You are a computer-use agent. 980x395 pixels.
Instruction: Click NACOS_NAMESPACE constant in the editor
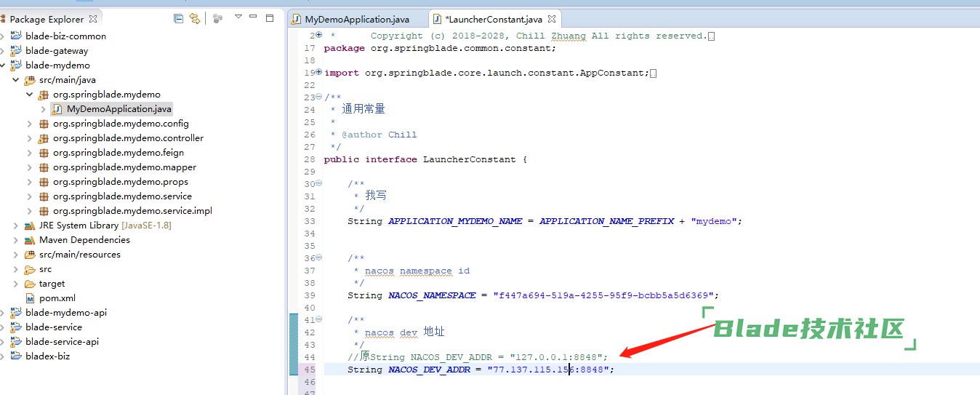(432, 295)
